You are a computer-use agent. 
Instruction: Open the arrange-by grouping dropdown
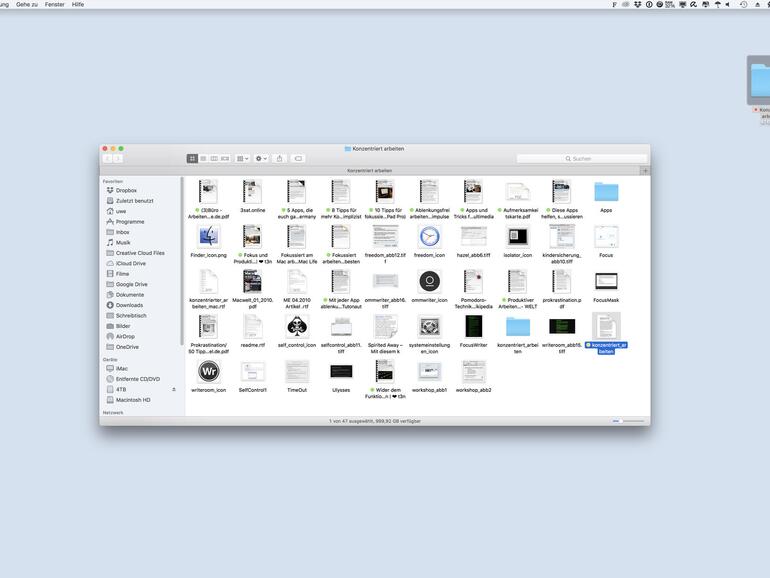click(x=241, y=158)
